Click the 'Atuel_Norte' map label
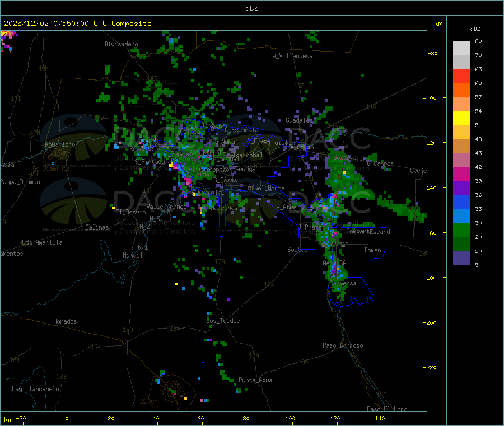 (x=266, y=188)
